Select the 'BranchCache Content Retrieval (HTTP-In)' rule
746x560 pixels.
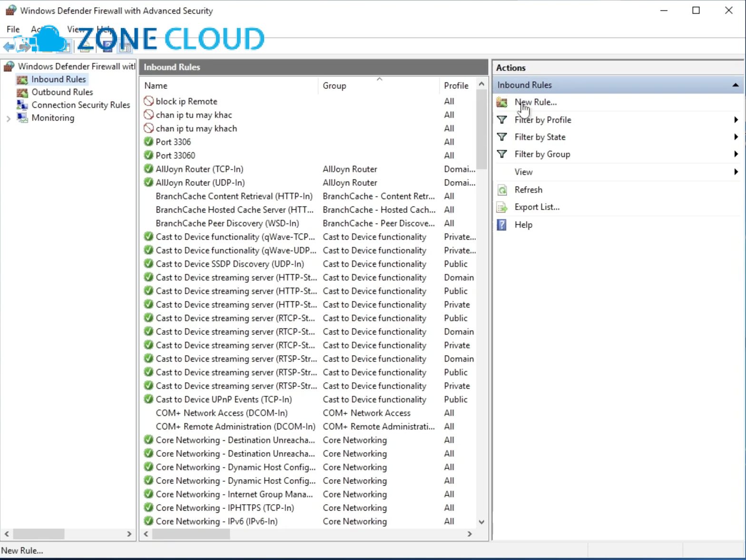234,196
